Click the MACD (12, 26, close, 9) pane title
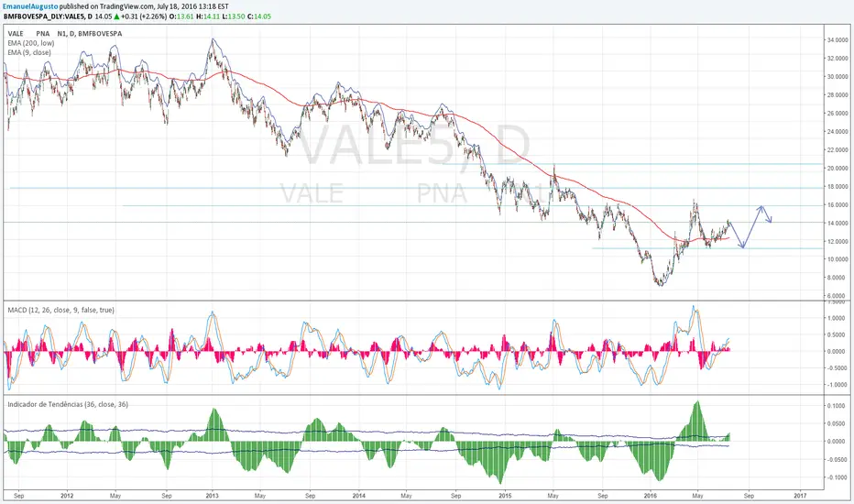 click(61, 310)
